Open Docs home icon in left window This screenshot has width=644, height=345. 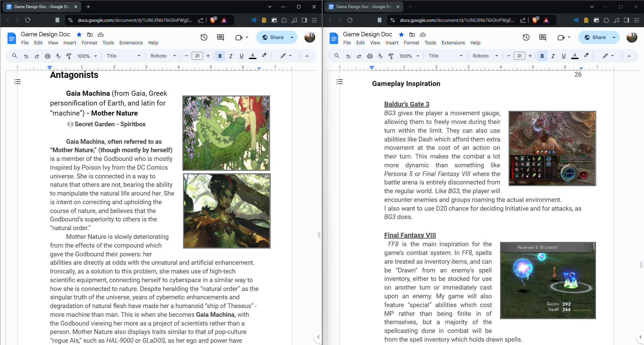point(12,38)
